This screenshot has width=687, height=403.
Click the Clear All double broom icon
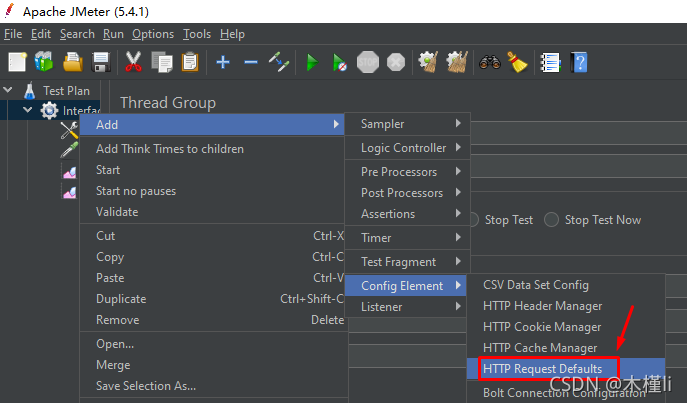(457, 62)
